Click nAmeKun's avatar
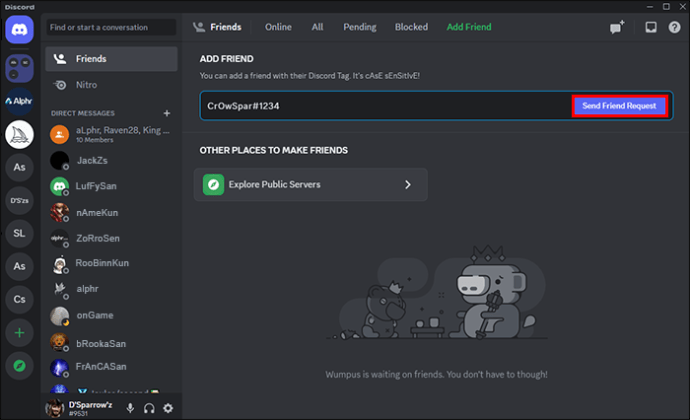Screen dimensions: 690x420 point(59,213)
